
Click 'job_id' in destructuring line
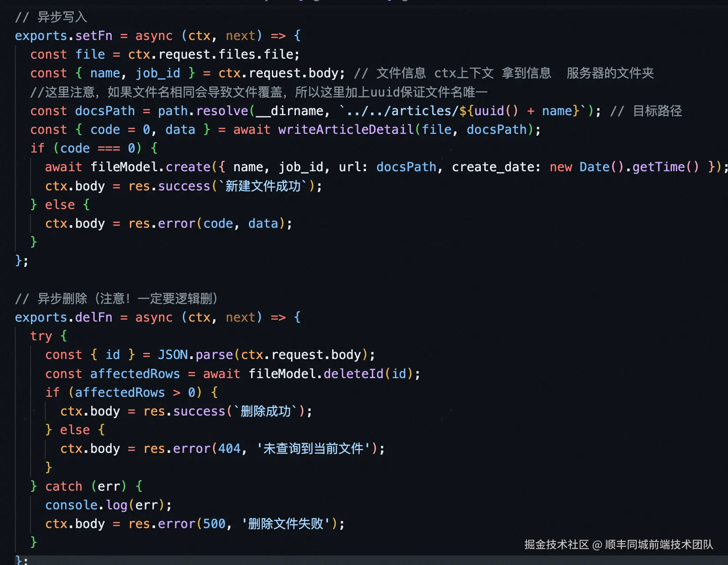(x=158, y=73)
